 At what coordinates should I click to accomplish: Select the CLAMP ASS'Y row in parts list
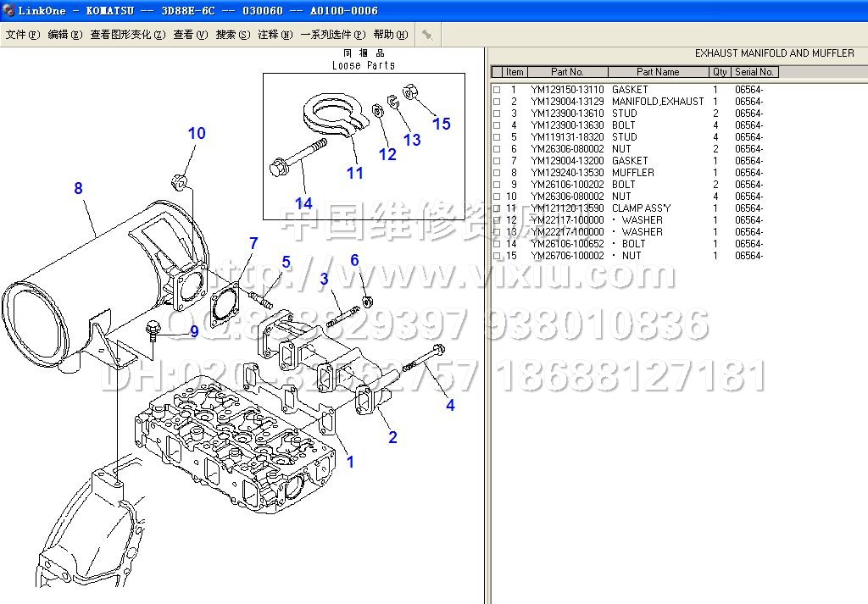tap(641, 208)
